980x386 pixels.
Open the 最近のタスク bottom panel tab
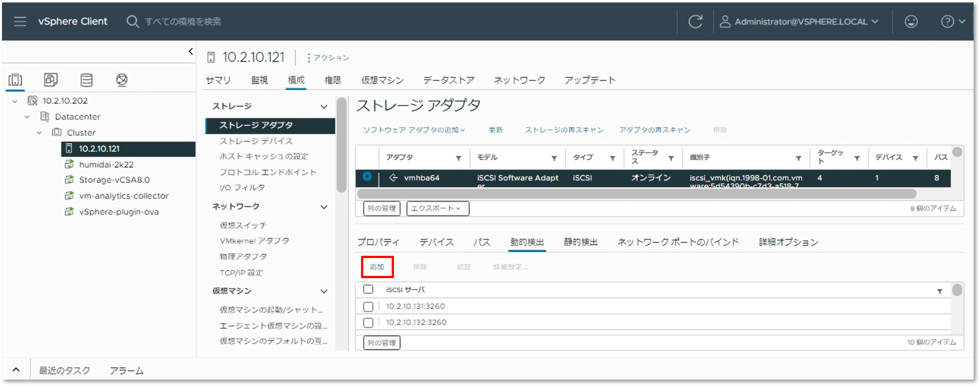click(x=64, y=370)
